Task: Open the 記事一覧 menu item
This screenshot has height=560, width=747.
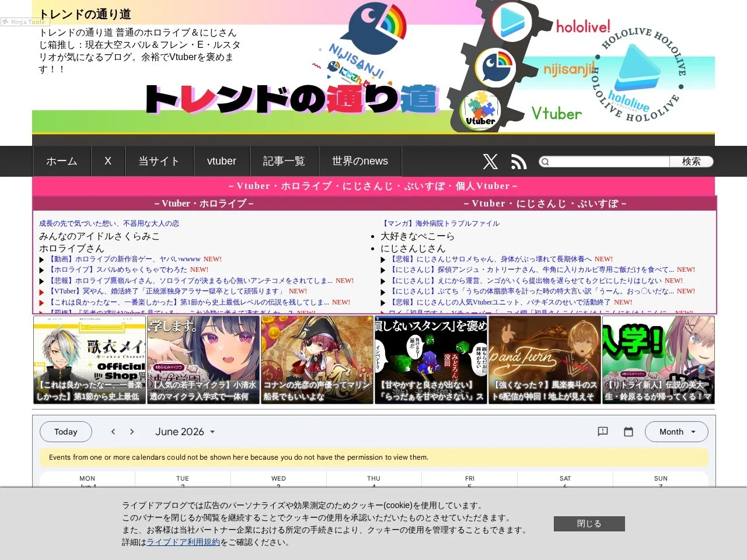Action: click(x=284, y=161)
